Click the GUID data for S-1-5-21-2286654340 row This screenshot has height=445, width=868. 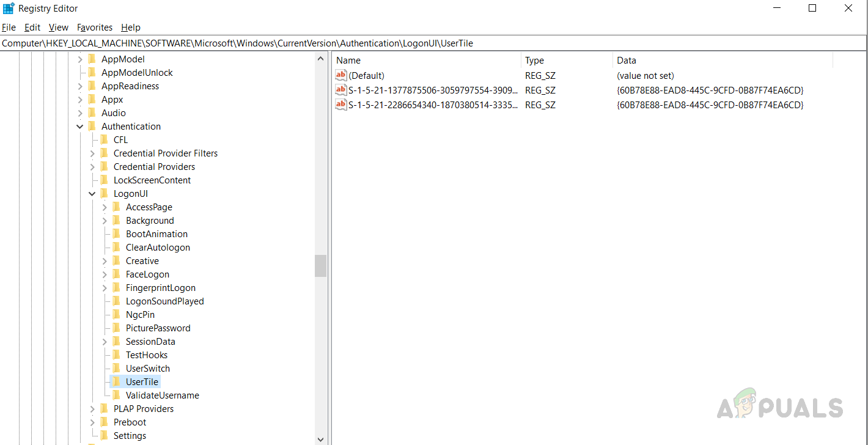pos(710,105)
